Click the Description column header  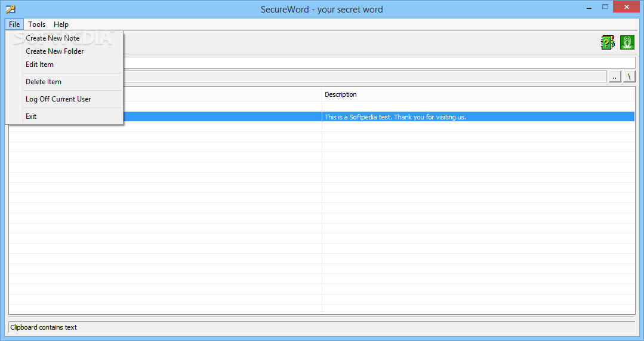[478, 94]
